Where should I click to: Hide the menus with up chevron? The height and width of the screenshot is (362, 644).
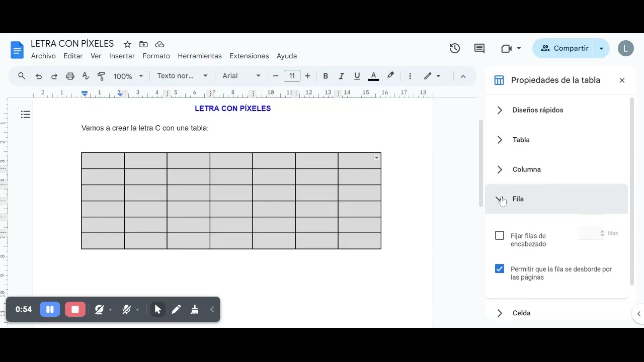[x=463, y=76]
